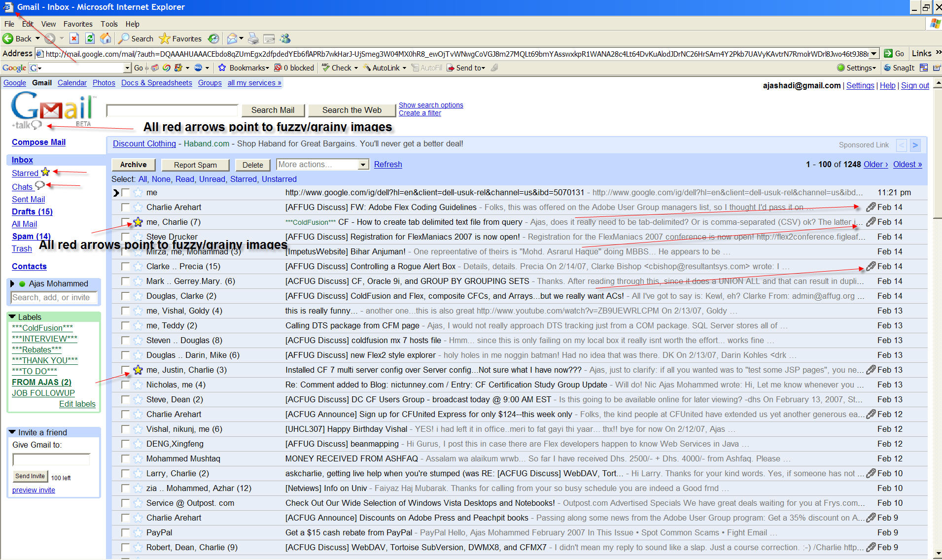
Task: Click the Give Gmail to email field
Action: pyautogui.click(x=51, y=459)
